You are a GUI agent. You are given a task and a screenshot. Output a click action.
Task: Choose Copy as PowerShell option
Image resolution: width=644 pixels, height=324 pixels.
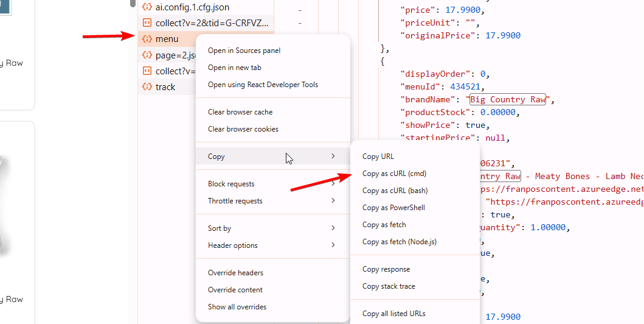(x=393, y=208)
